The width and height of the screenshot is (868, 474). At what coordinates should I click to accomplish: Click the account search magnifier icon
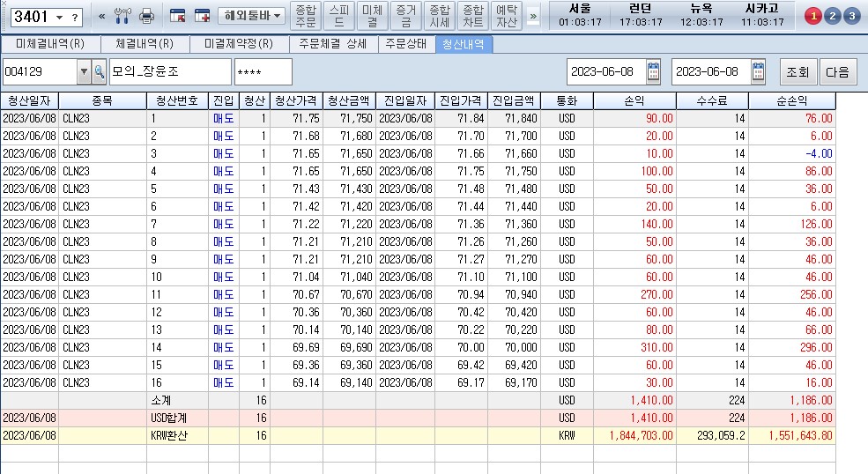tap(99, 71)
